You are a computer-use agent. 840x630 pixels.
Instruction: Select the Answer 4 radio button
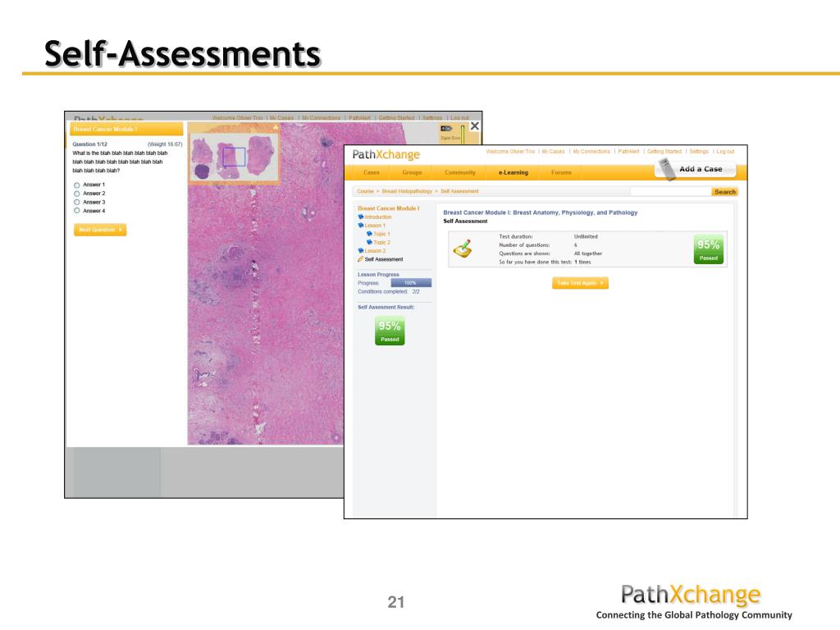[x=76, y=211]
